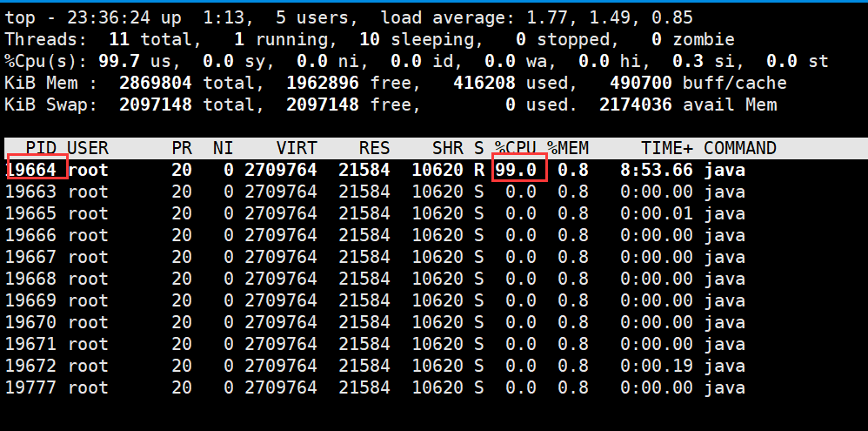This screenshot has width=868, height=431.
Task: Select the %CPU column header
Action: tap(516, 149)
